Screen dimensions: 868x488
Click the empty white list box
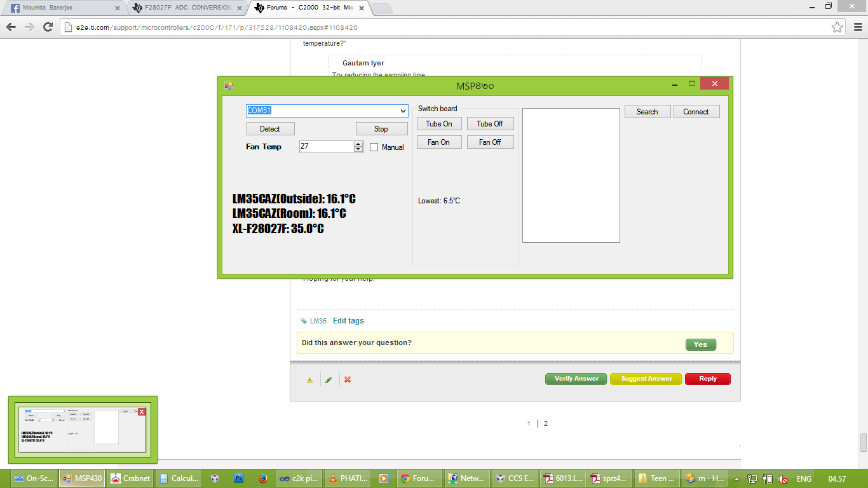(571, 175)
